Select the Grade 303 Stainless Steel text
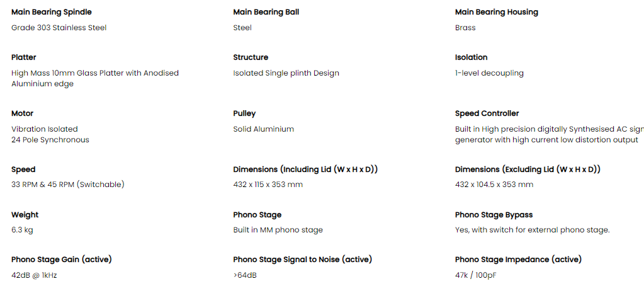The height and width of the screenshot is (291, 644). (x=59, y=28)
